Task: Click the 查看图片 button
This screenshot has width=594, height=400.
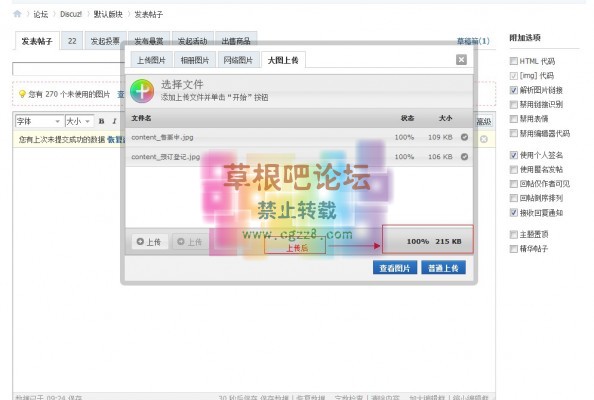Action: coord(395,268)
